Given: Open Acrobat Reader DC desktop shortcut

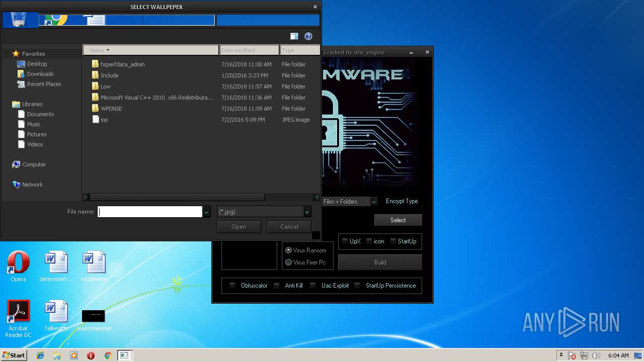Looking at the screenshot, I should [x=18, y=319].
